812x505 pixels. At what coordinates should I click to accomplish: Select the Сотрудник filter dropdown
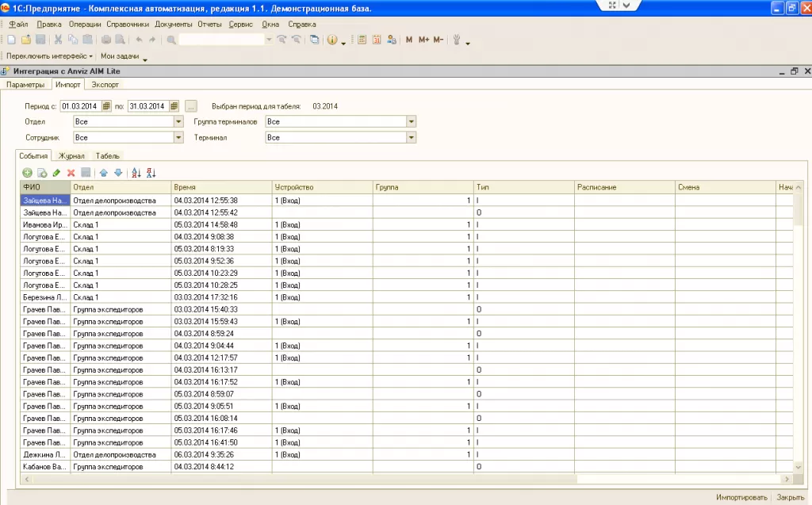[x=178, y=136]
